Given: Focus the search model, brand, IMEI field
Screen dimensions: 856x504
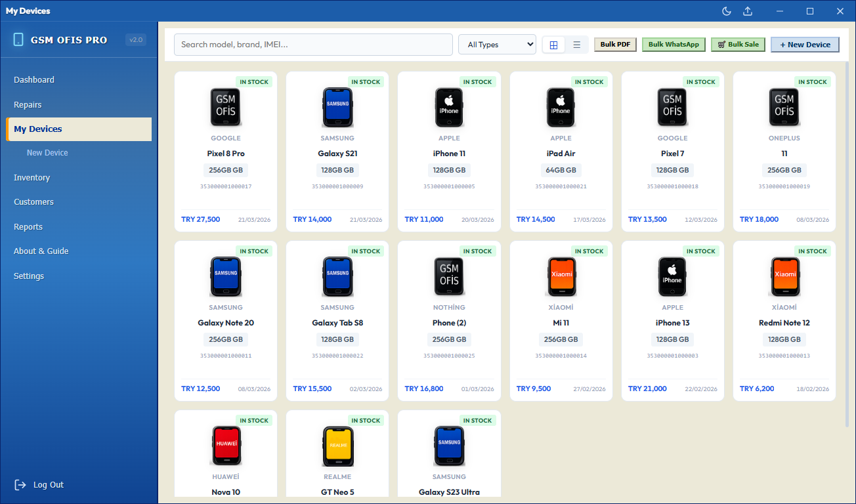Looking at the screenshot, I should pyautogui.click(x=313, y=45).
